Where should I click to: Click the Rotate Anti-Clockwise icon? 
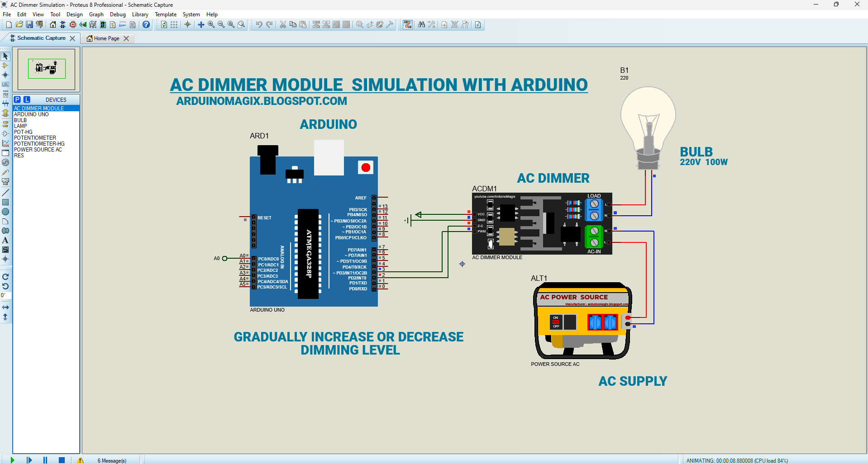(x=5, y=286)
